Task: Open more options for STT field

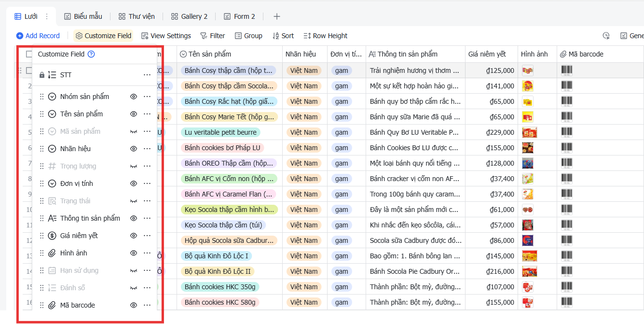Action: click(x=147, y=75)
